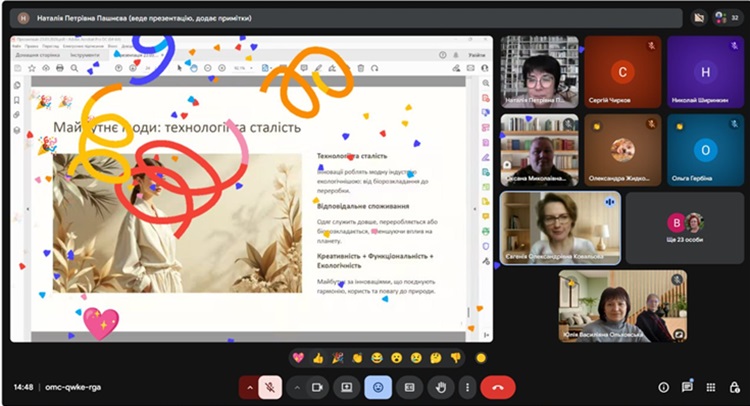Leave the call with the red hang-up button

(498, 387)
